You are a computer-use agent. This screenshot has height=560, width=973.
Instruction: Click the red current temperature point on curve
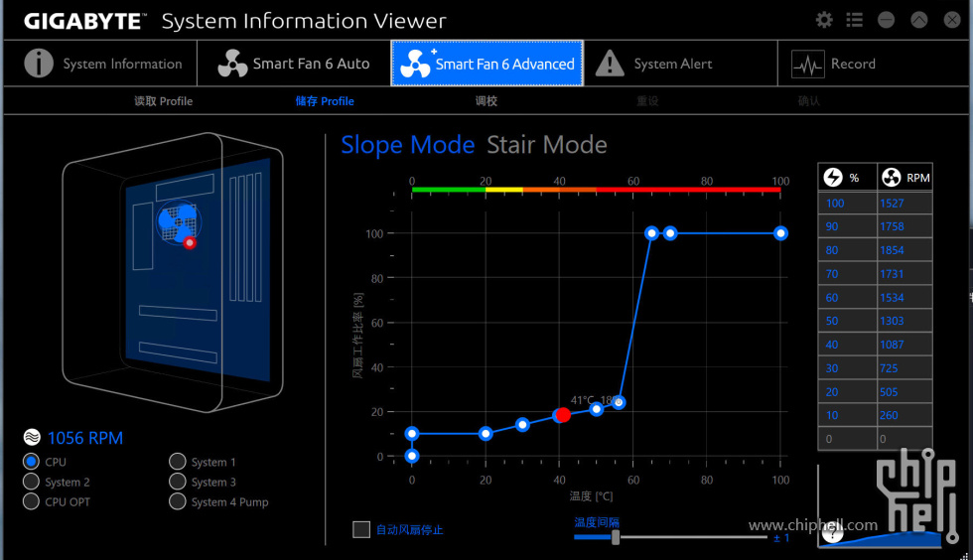pyautogui.click(x=562, y=415)
